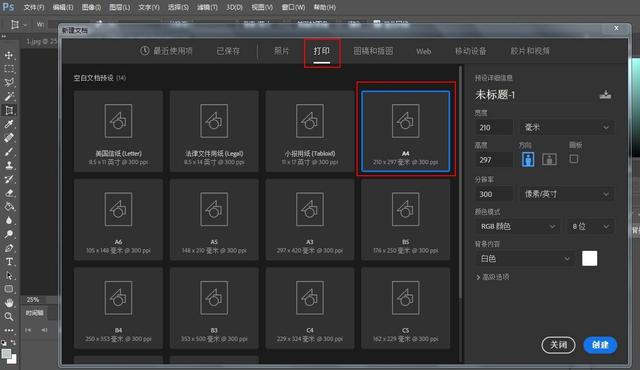Select the Lasso tool
This screenshot has height=370, width=640.
click(x=9, y=82)
